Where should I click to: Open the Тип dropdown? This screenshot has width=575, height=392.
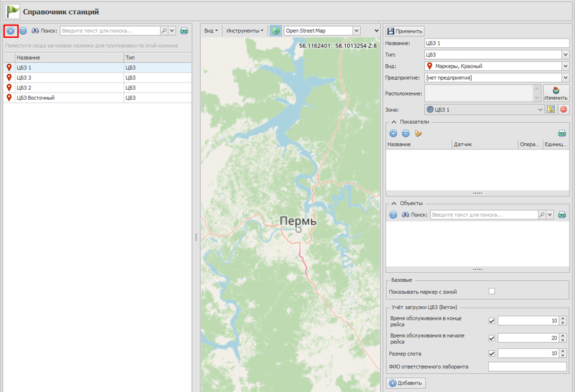tap(565, 54)
